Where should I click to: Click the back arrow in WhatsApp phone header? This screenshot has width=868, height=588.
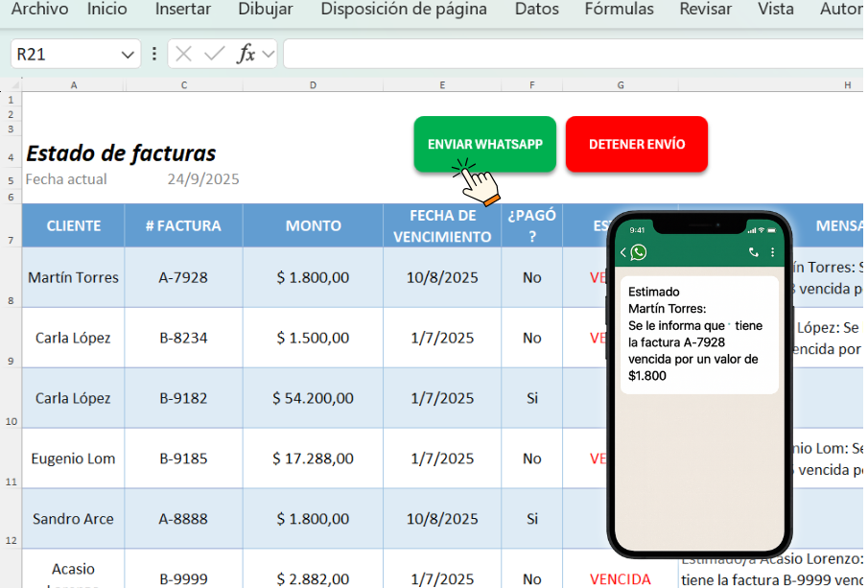[623, 252]
